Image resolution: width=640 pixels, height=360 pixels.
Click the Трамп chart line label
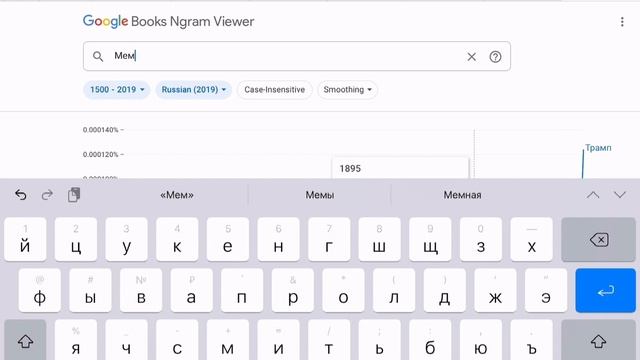598,148
